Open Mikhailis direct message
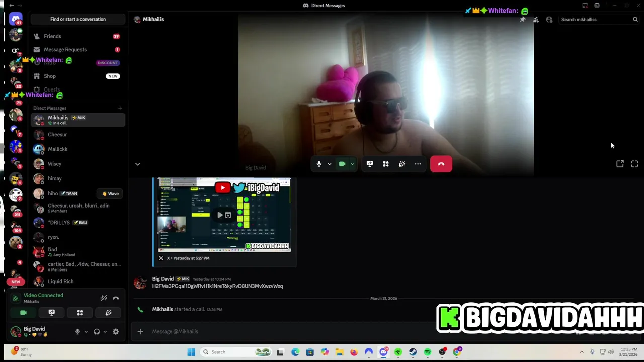Screen dimensions: 644x362 tap(78, 120)
